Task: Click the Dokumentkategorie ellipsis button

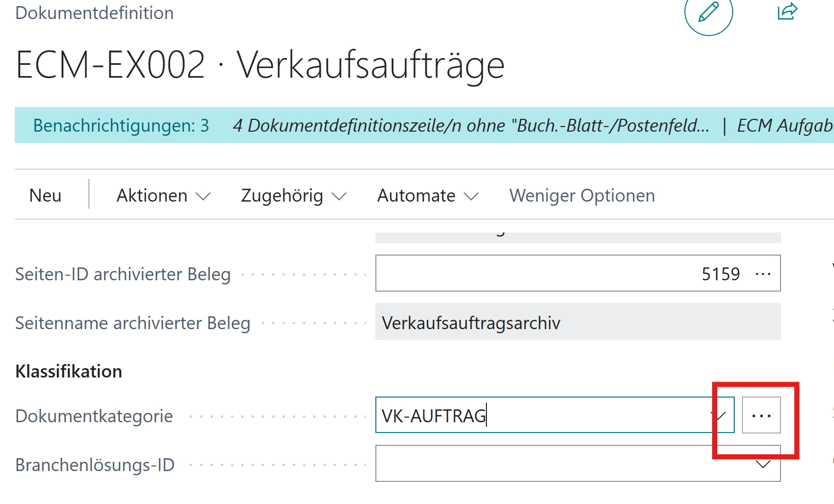Action: click(761, 416)
